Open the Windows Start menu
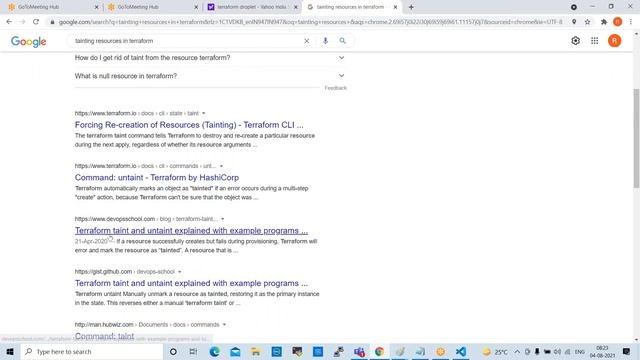640x360 pixels. pyautogui.click(x=10, y=351)
